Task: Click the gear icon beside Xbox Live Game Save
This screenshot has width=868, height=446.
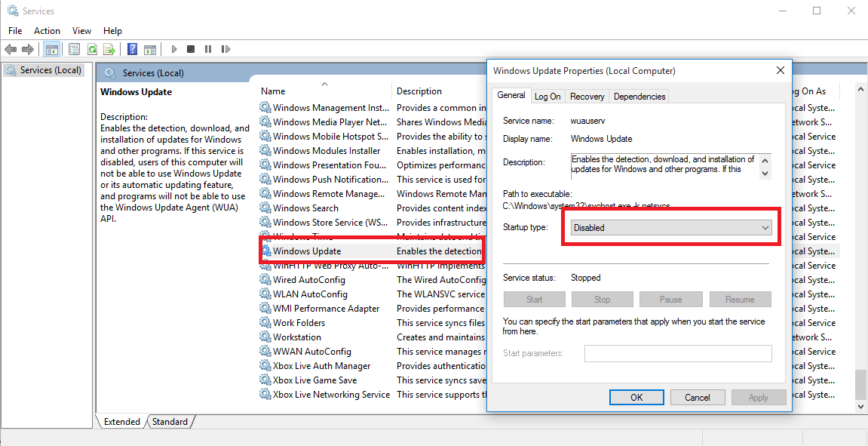Action: point(265,380)
